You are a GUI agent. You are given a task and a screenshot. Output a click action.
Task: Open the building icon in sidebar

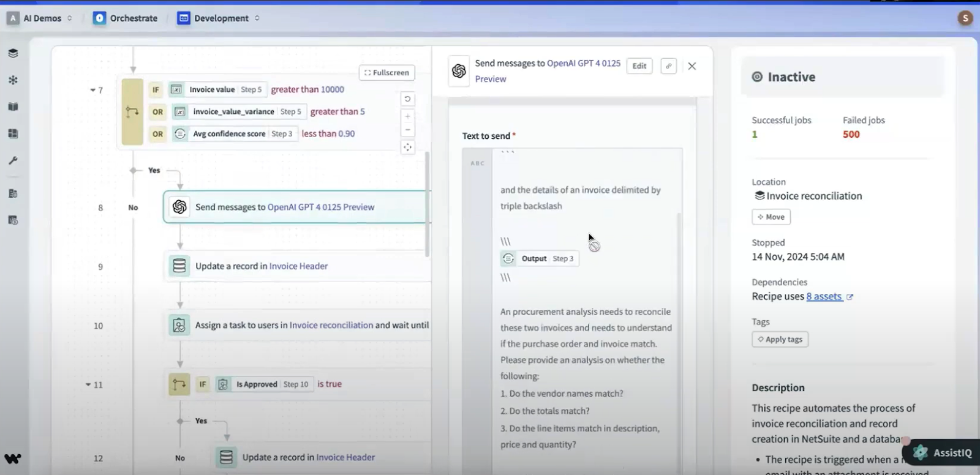click(x=13, y=193)
